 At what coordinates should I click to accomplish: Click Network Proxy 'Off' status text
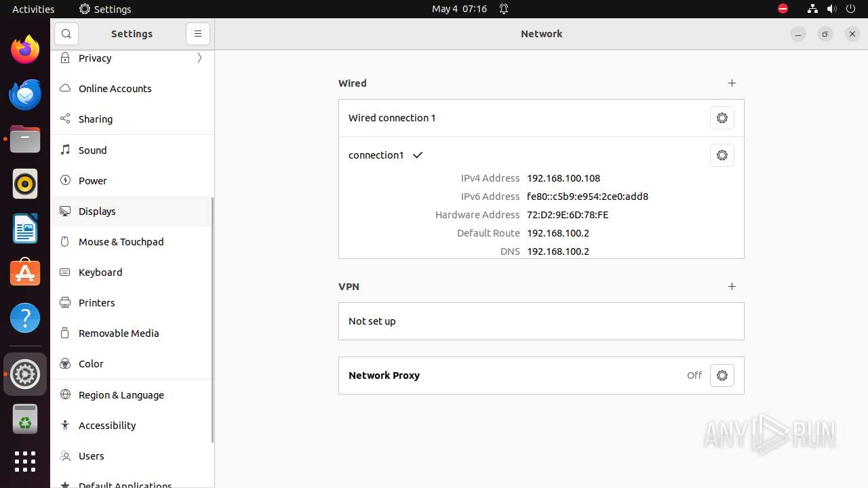point(694,375)
